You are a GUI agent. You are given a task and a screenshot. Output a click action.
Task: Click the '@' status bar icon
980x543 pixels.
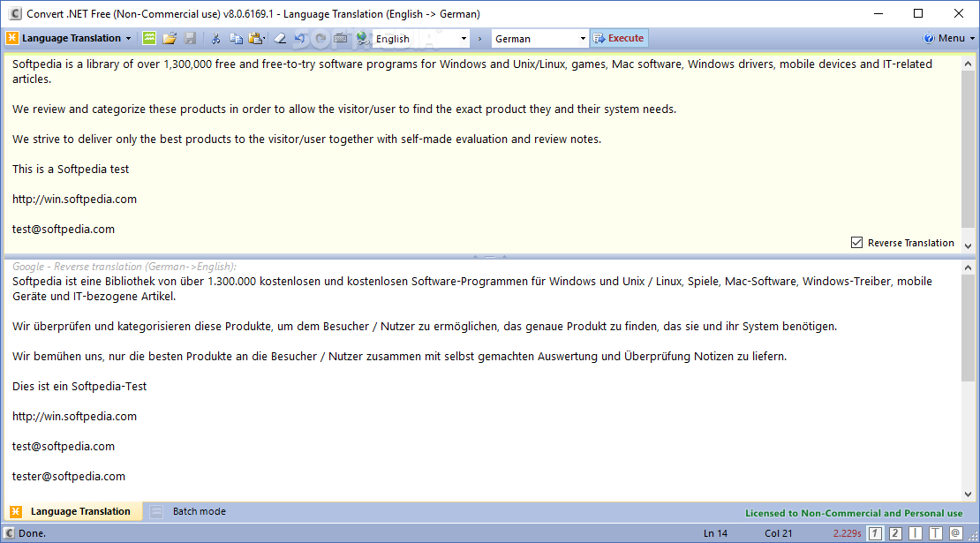pos(955,533)
